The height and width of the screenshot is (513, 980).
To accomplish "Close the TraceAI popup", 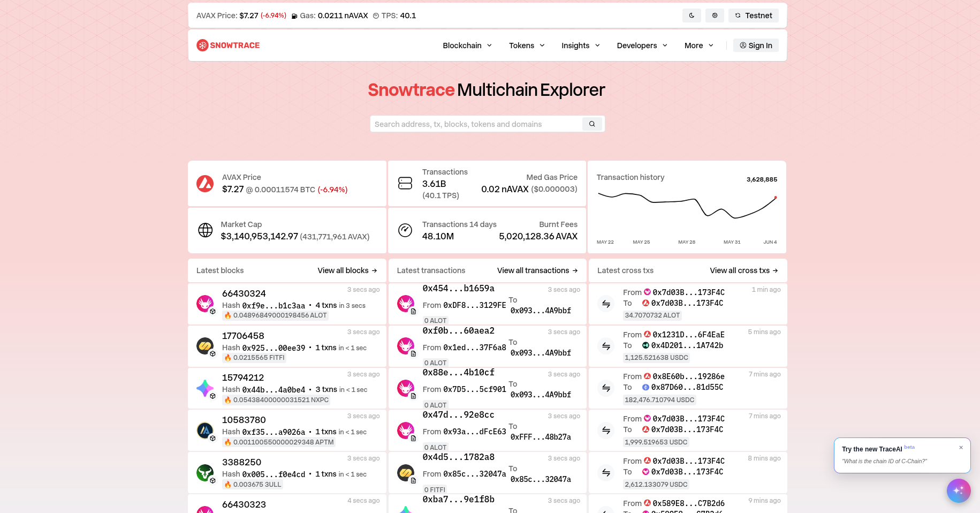I will tap(961, 448).
